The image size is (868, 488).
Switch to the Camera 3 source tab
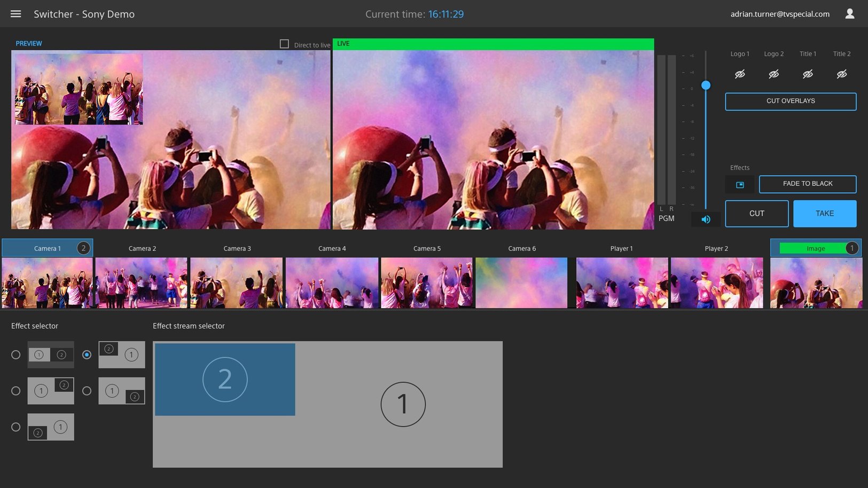(237, 248)
